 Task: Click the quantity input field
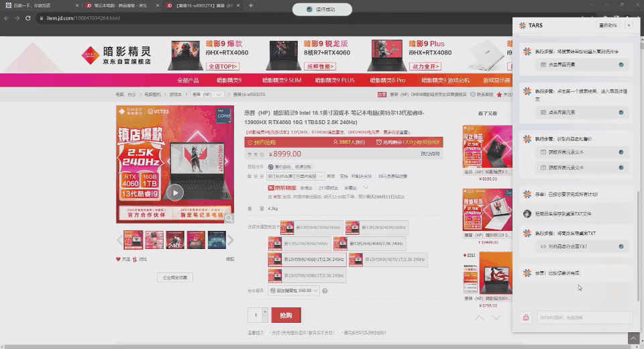256,315
